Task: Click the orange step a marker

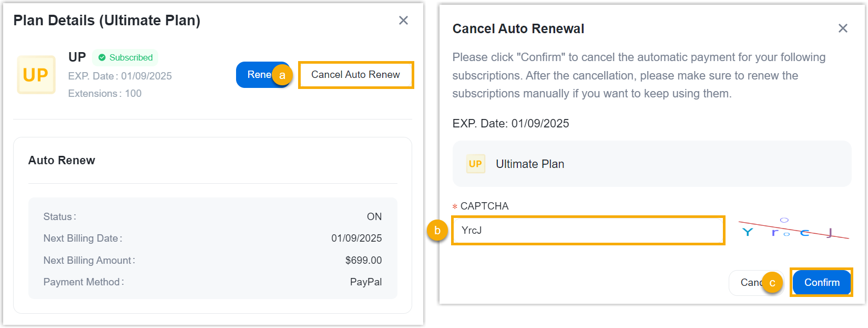Action: pos(282,75)
